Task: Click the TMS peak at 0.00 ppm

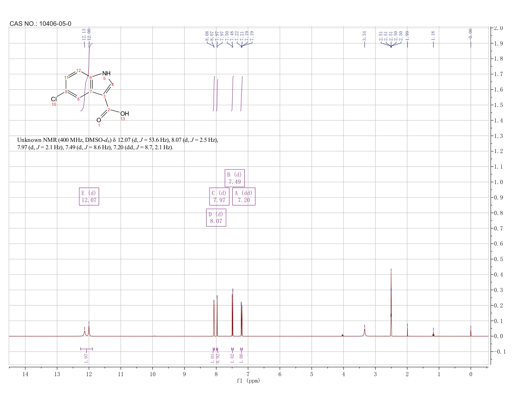Action: pos(471,332)
